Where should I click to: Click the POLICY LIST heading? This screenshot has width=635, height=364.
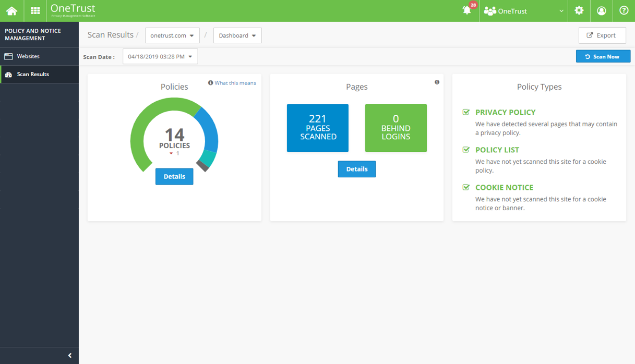tap(497, 150)
